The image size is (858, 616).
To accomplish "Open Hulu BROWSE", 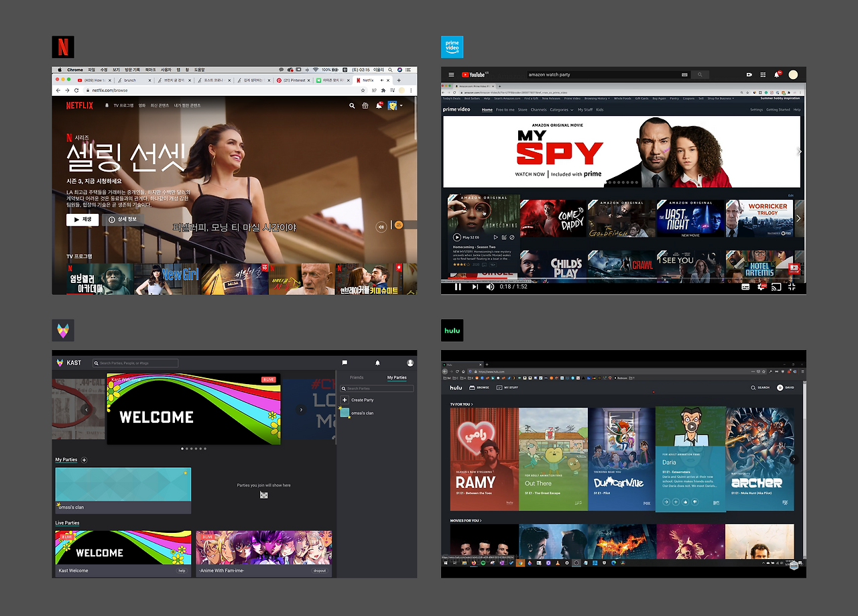I will pyautogui.click(x=479, y=387).
